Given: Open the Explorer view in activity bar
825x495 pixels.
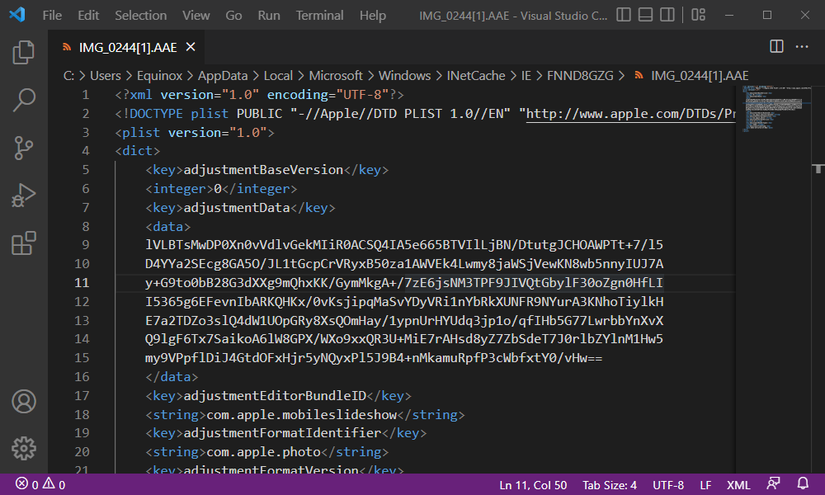Looking at the screenshot, I should [x=23, y=53].
